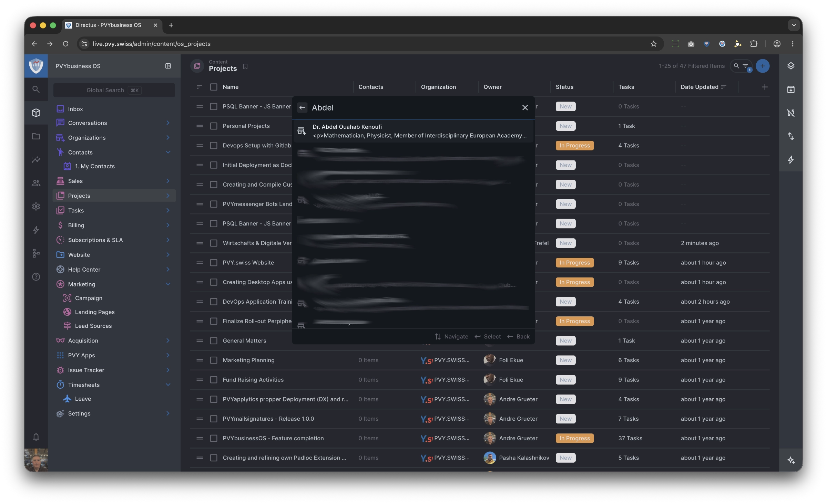Open the filter icon with badge

pos(746,66)
